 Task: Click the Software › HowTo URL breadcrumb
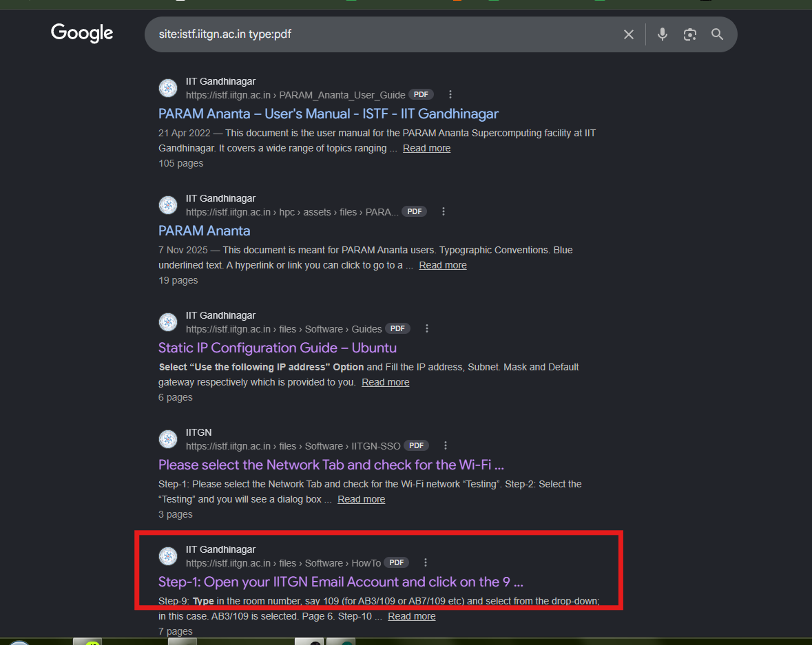pyautogui.click(x=283, y=563)
